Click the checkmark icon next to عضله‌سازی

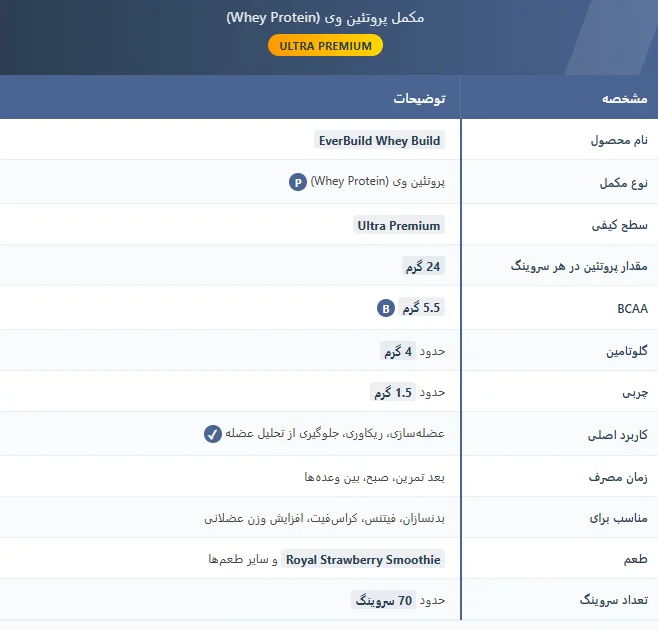[x=213, y=434]
